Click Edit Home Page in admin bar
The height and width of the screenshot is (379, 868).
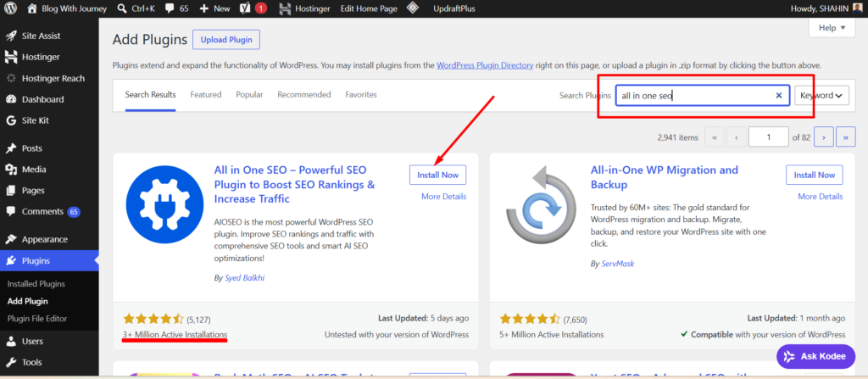(x=368, y=8)
